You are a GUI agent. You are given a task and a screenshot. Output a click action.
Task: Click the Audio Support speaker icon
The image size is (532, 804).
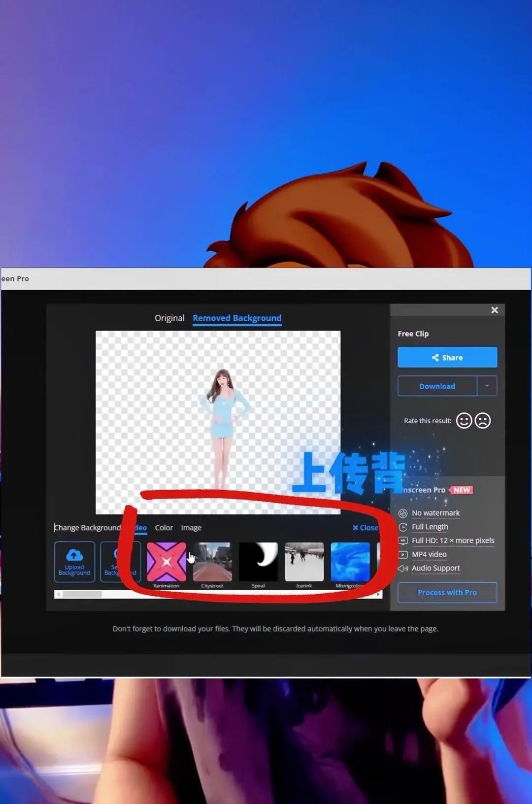[x=403, y=569]
